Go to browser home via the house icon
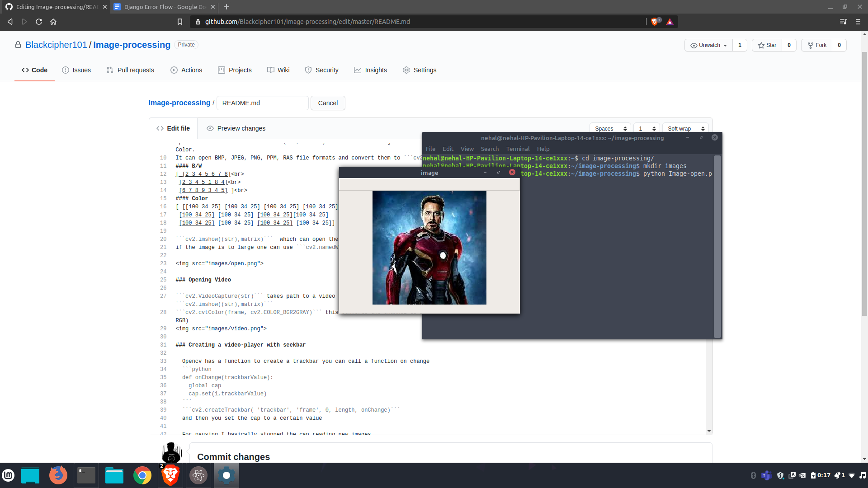 point(53,22)
